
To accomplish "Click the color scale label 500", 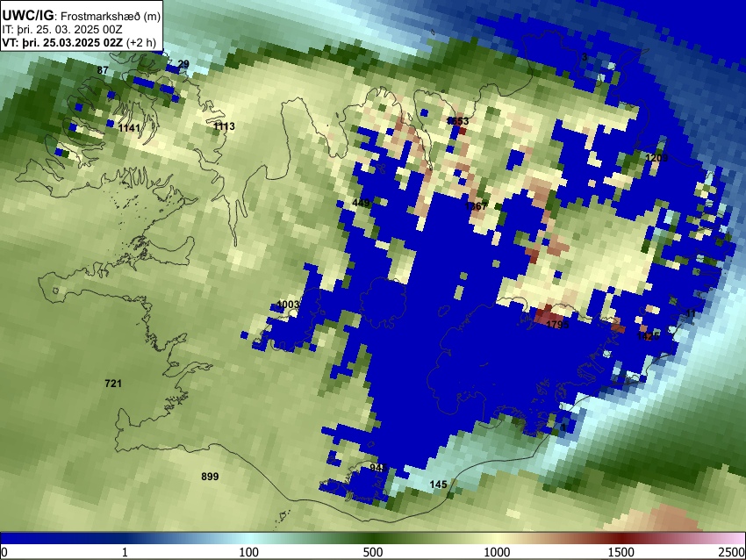I will point(373,552).
